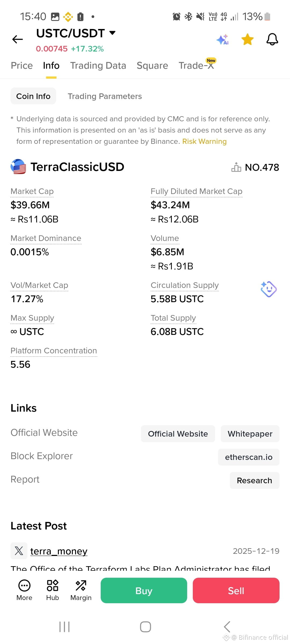Switch to the Trading Data tab
The width and height of the screenshot is (290, 644).
(x=98, y=65)
